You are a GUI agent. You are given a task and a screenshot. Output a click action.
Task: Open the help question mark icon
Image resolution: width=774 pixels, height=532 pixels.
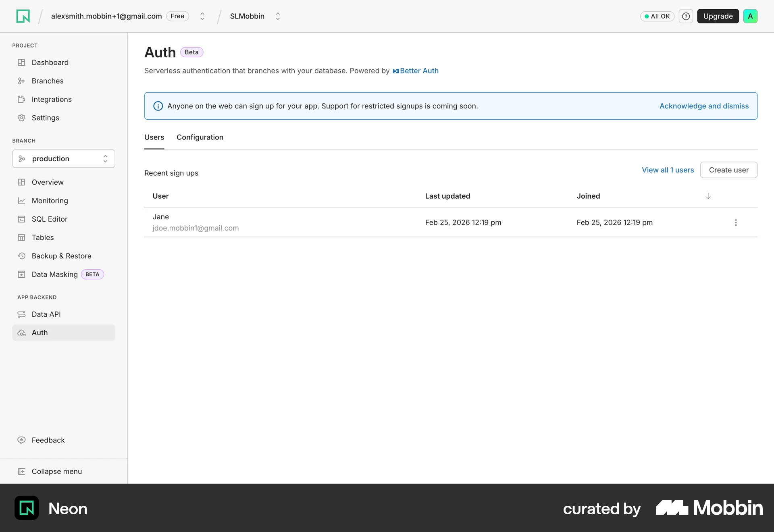pyautogui.click(x=686, y=16)
